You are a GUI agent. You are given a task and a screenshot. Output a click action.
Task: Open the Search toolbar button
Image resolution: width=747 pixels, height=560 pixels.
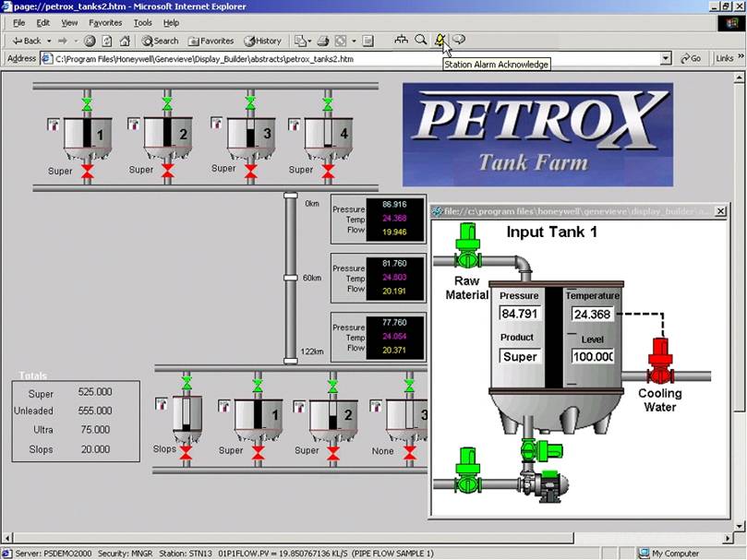(160, 41)
